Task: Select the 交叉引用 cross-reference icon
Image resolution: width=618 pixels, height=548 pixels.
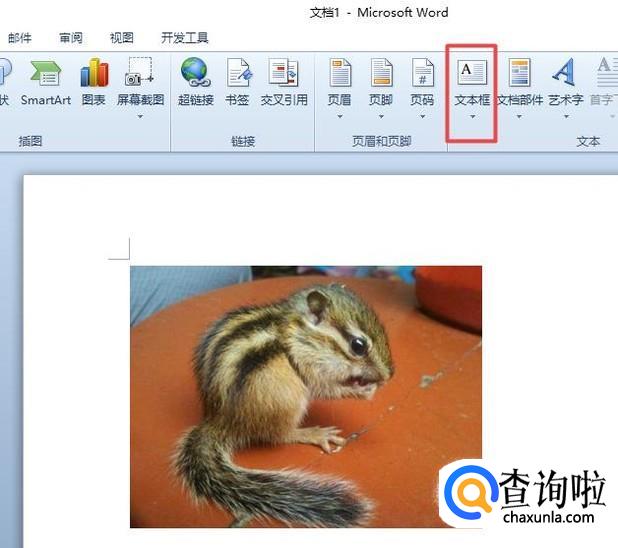Action: pyautogui.click(x=284, y=82)
